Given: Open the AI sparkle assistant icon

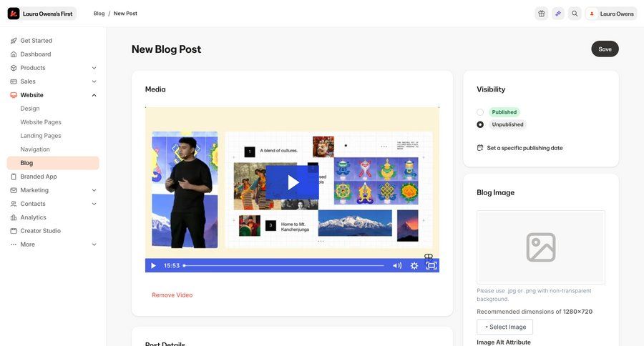Looking at the screenshot, I should point(557,14).
